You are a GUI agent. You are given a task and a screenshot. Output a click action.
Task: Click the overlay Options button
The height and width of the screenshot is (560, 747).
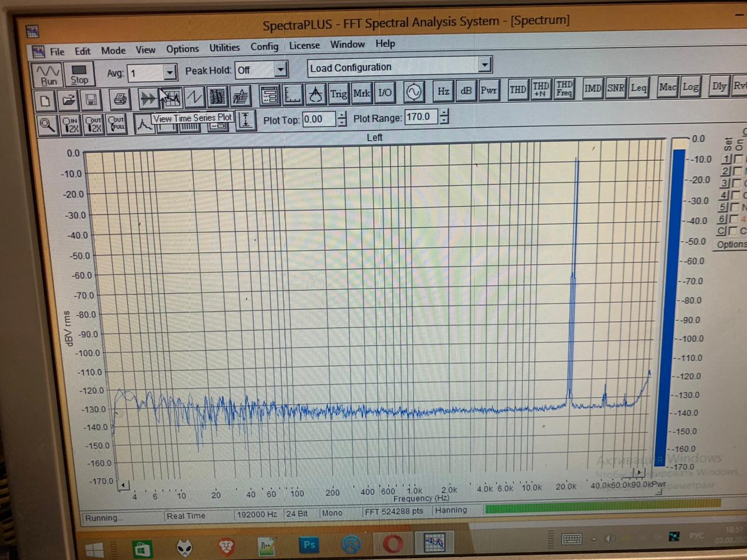pyautogui.click(x=731, y=244)
